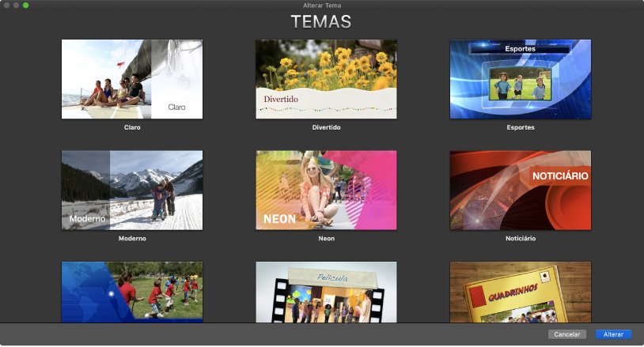Click the Moderno caption below its thumbnail

(132, 238)
